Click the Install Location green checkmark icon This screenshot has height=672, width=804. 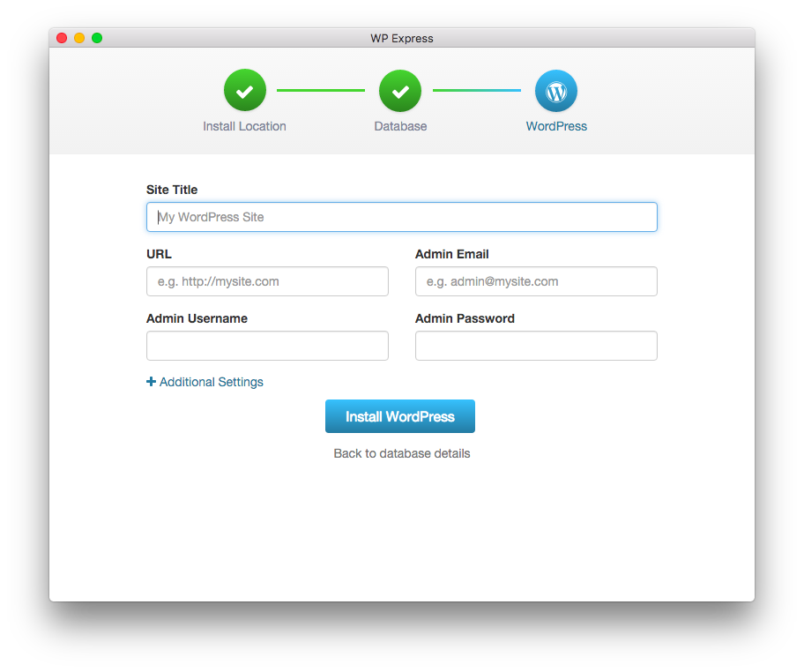(244, 91)
